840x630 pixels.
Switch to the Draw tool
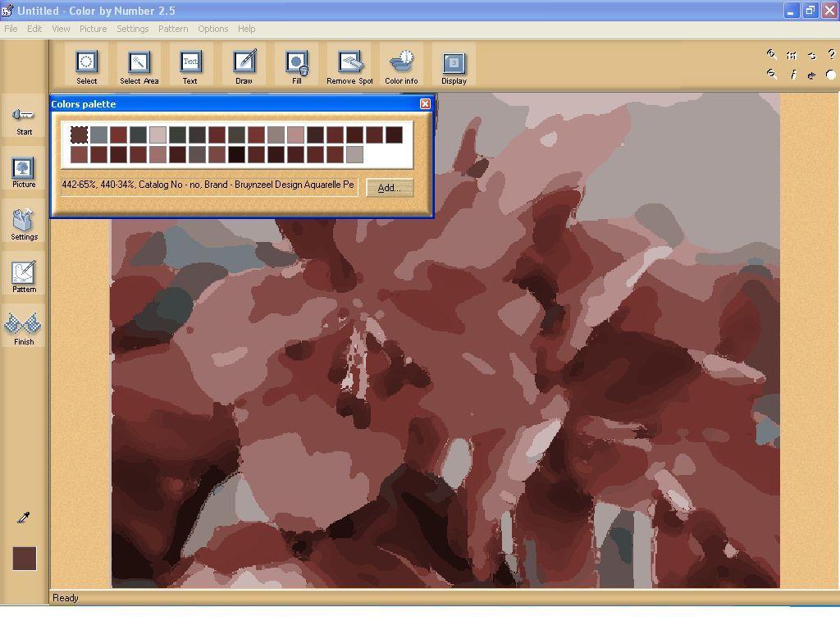[244, 66]
